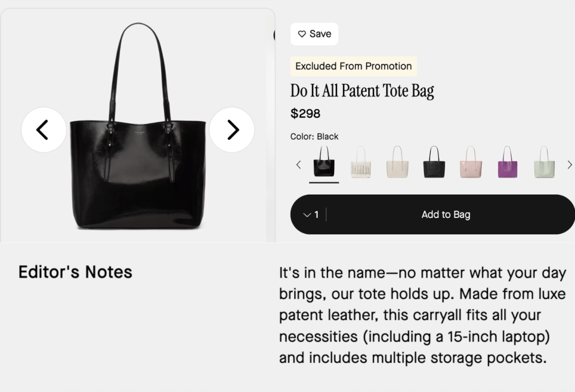This screenshot has height=392, width=575.
Task: Choose the white perforated tote swatch
Action: click(x=360, y=162)
